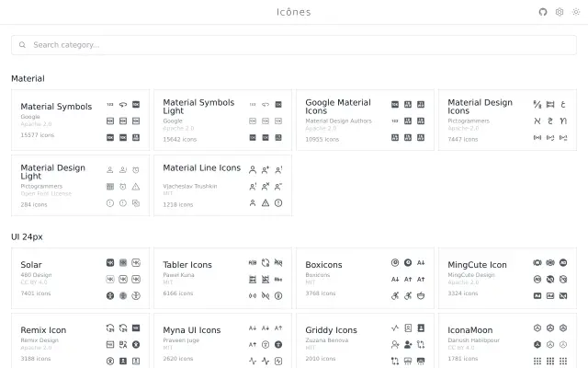Click the Icônes site title

pos(294,12)
